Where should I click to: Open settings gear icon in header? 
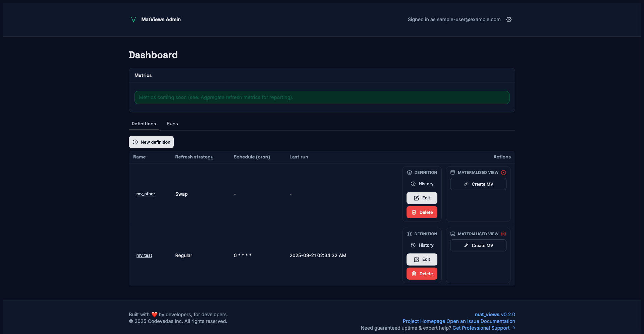(509, 19)
